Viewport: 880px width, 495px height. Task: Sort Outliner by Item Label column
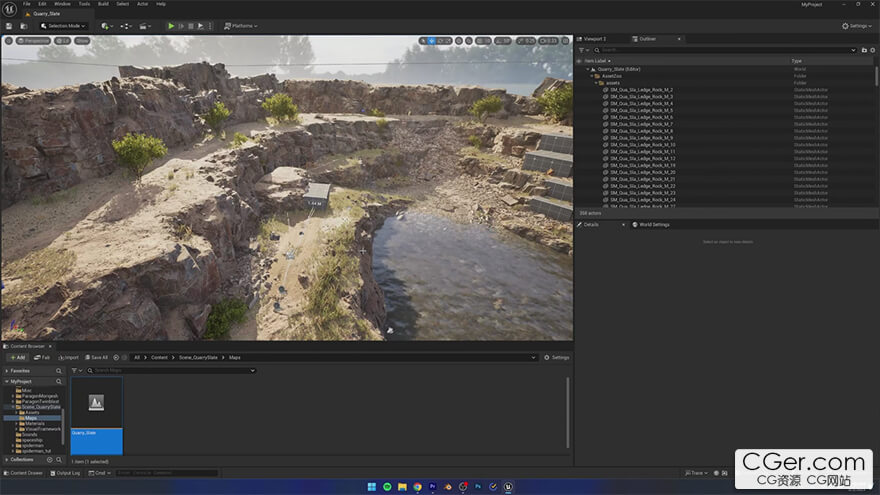coord(595,61)
